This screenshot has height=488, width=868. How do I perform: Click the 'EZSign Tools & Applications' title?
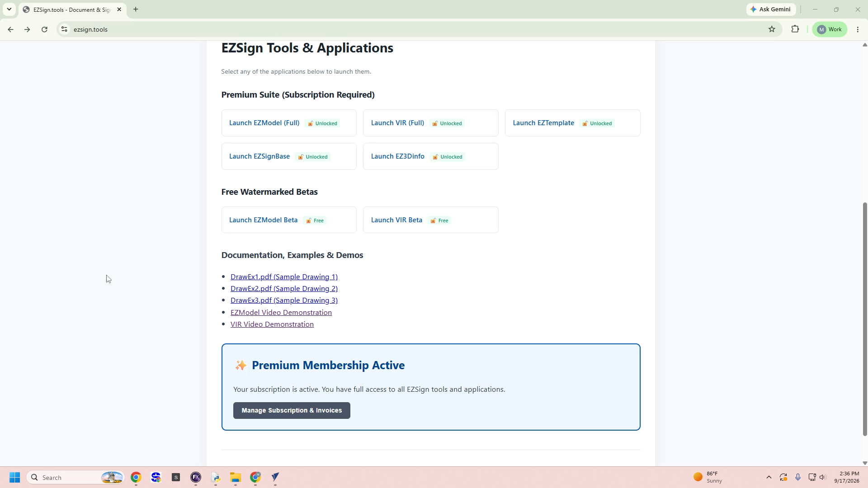[307, 48]
